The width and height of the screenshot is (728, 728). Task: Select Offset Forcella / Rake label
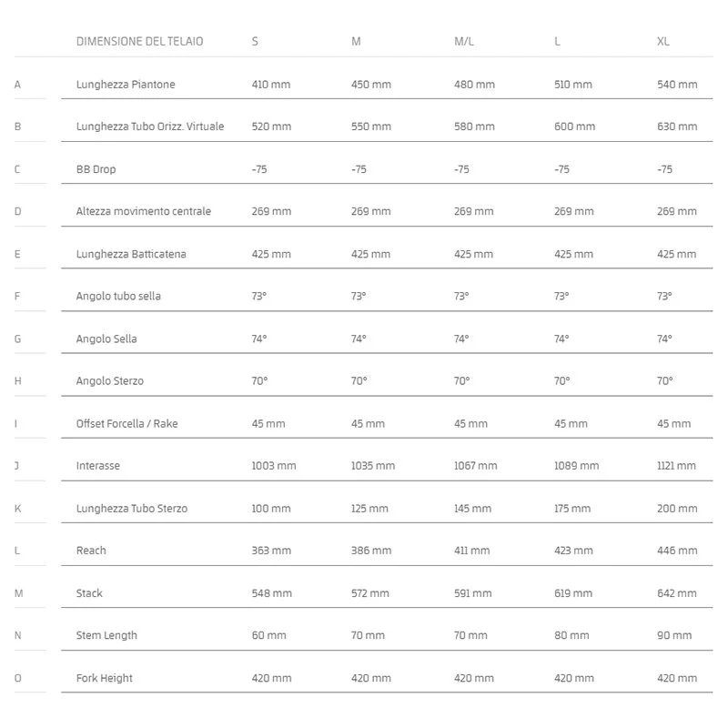point(126,423)
